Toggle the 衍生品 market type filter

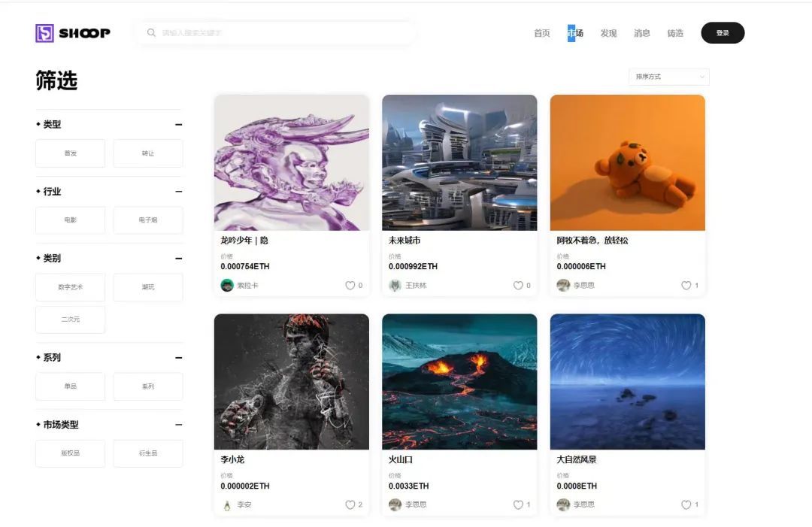click(148, 453)
